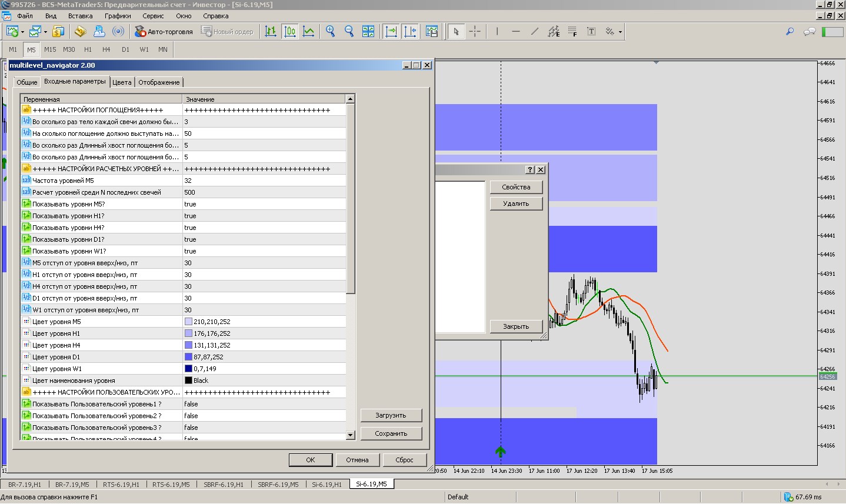Click color swatch for Цвет уровня D1
This screenshot has height=504, width=846.
[189, 357]
